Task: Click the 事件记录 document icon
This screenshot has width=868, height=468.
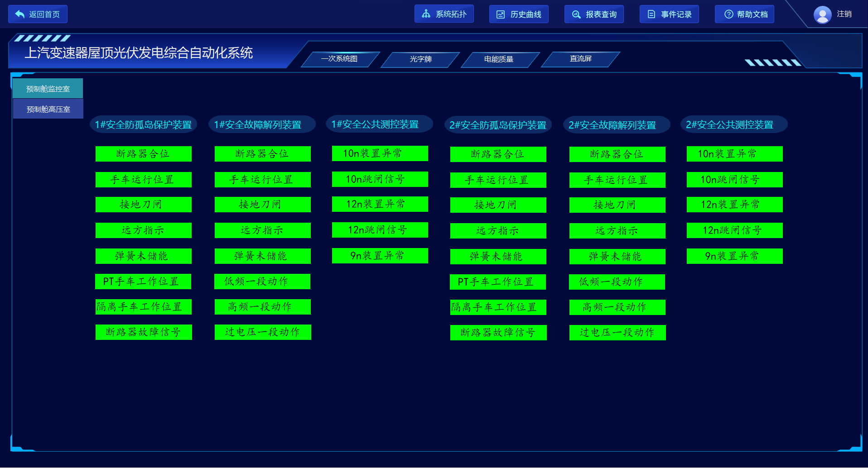Action: tap(651, 14)
